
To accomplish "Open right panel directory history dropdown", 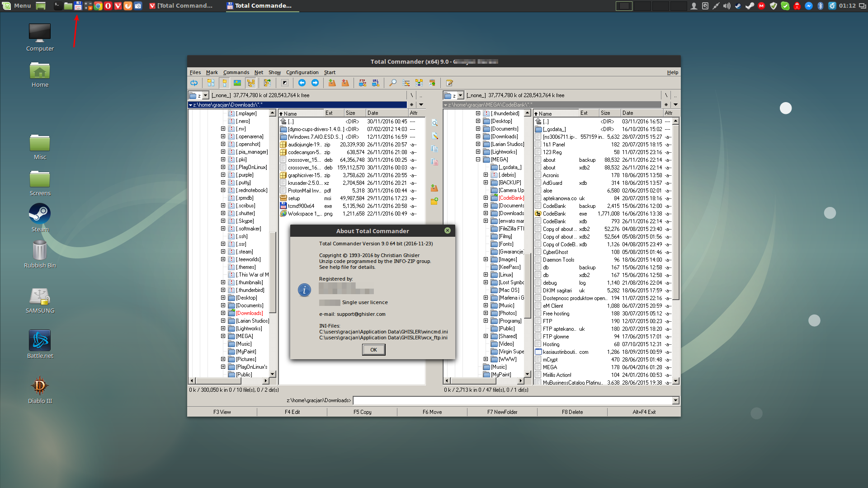I will tap(675, 105).
